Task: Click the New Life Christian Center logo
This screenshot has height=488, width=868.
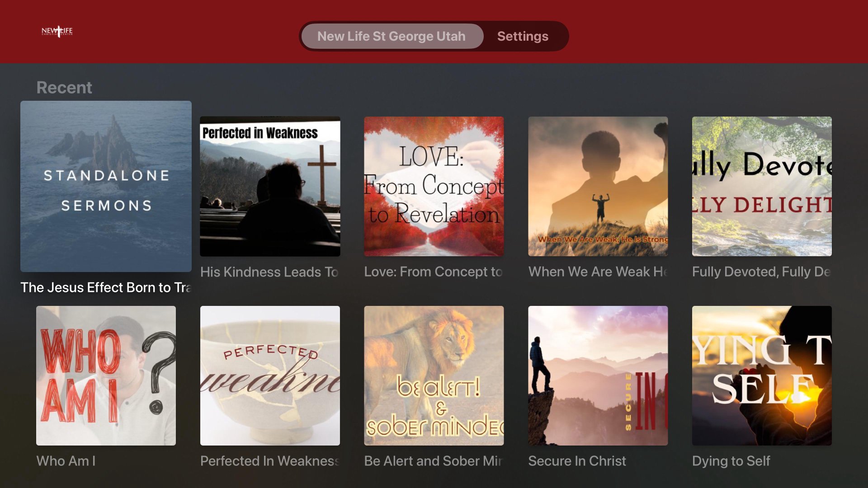Action: click(57, 31)
